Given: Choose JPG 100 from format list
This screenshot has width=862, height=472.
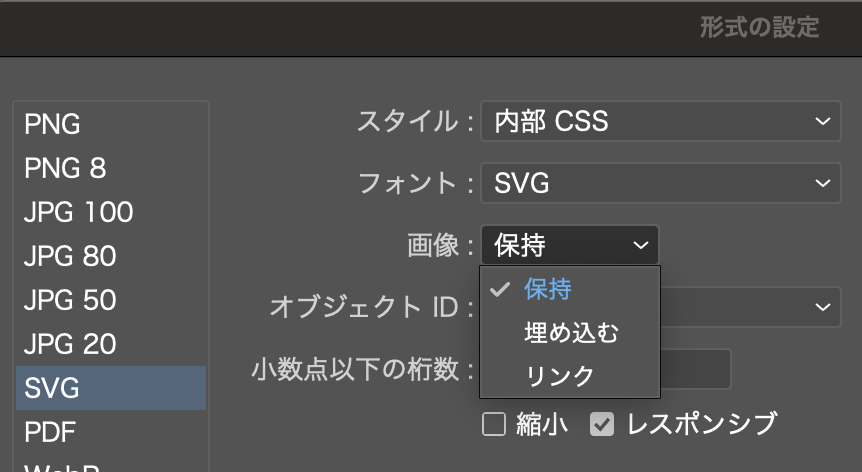Looking at the screenshot, I should point(110,212).
